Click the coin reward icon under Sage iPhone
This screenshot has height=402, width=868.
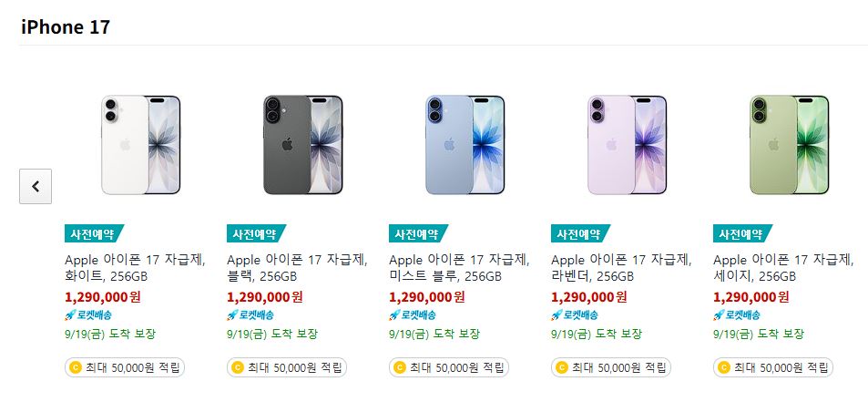[x=723, y=367]
